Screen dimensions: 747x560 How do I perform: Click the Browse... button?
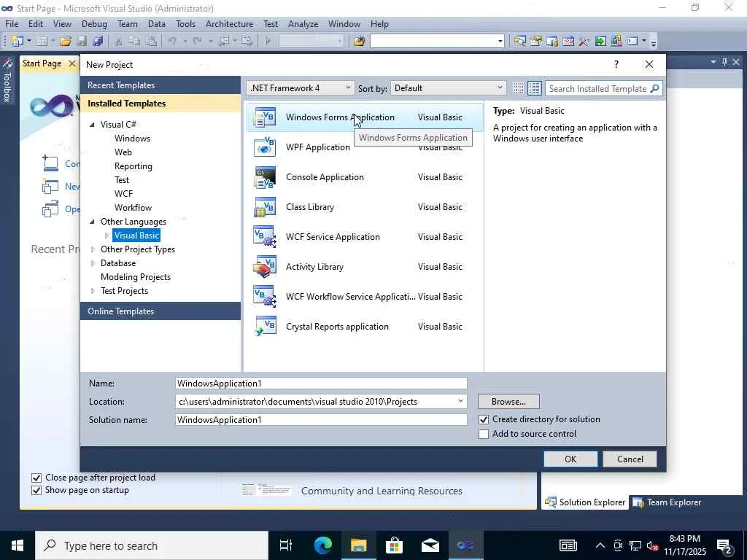508,402
